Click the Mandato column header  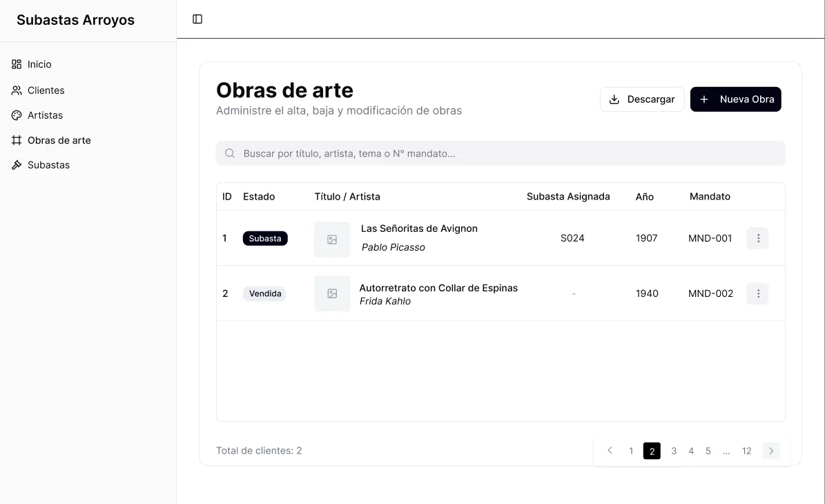coord(710,197)
